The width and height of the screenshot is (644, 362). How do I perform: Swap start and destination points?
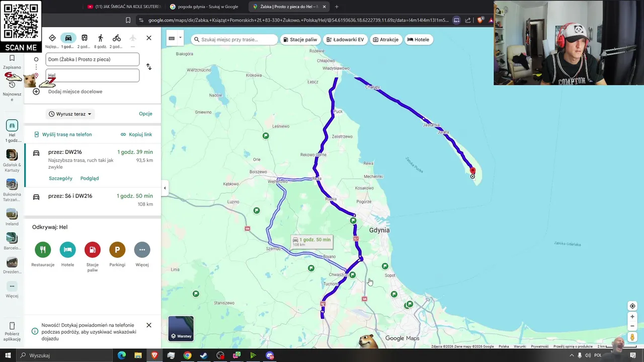tap(149, 67)
